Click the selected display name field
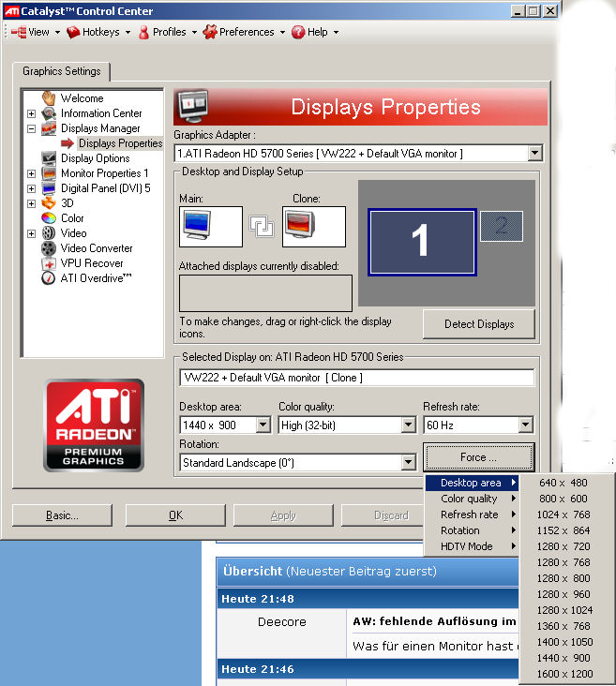Screen dimensions: 616x686 [357, 378]
